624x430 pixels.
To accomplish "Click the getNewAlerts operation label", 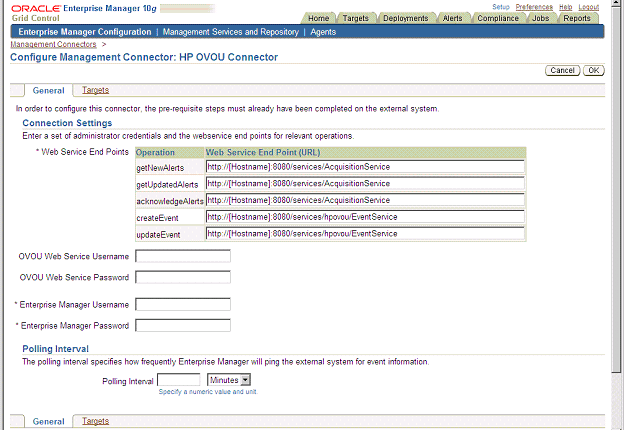I will pyautogui.click(x=160, y=168).
